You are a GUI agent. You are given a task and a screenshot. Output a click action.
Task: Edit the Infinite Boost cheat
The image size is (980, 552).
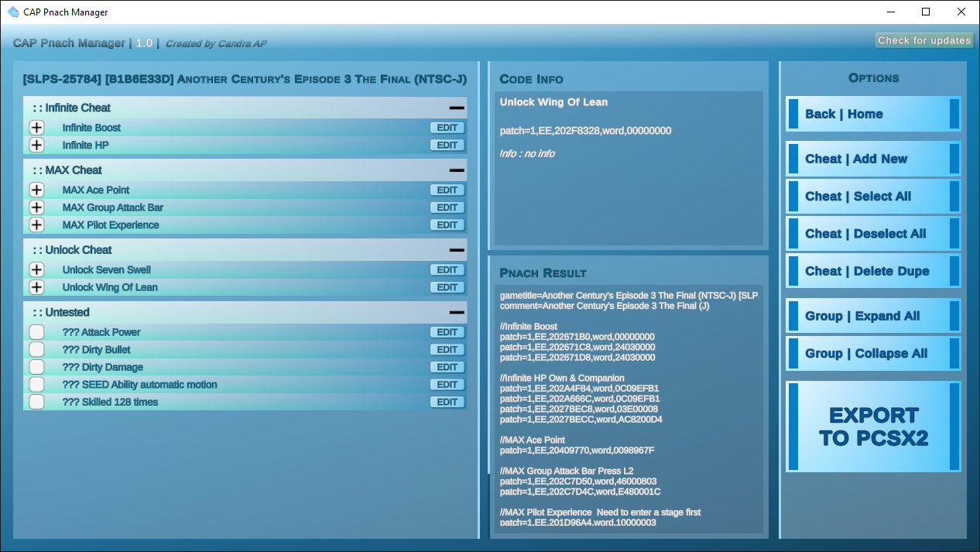[x=447, y=128]
